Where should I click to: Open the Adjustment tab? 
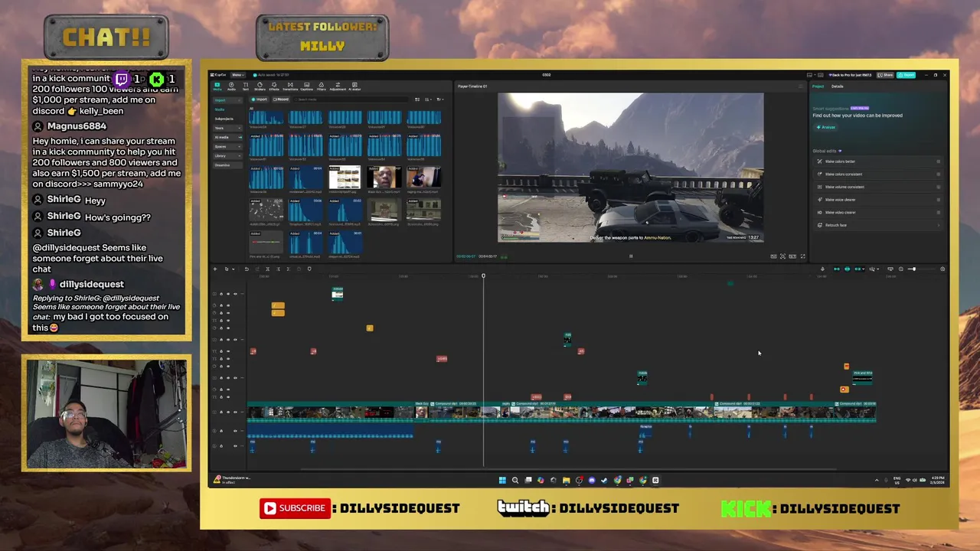click(338, 86)
